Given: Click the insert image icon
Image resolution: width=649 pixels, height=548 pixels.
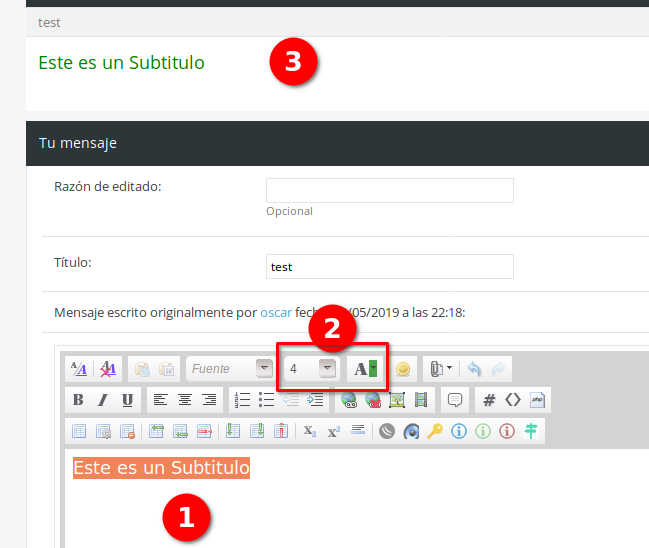Looking at the screenshot, I should click(396, 400).
